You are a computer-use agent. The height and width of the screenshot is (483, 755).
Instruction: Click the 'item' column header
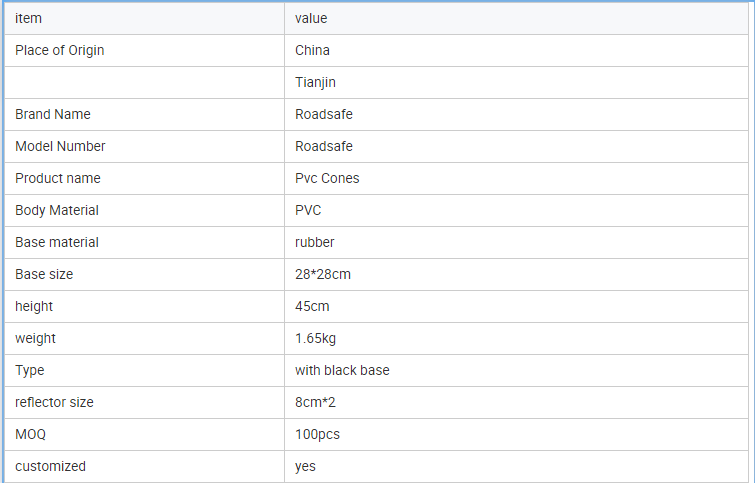(144, 18)
